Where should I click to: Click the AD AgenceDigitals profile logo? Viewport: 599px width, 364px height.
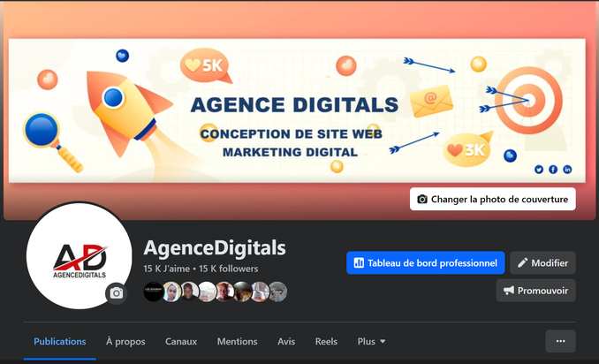[80, 255]
